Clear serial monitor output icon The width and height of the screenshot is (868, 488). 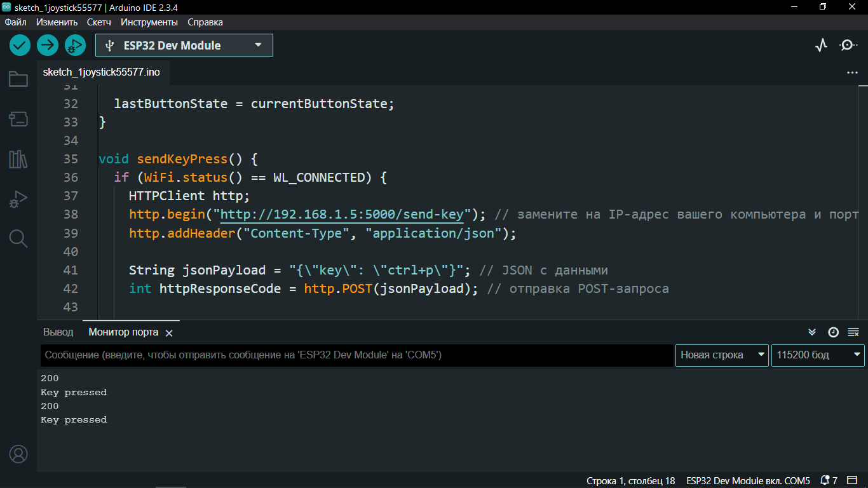pos(853,332)
